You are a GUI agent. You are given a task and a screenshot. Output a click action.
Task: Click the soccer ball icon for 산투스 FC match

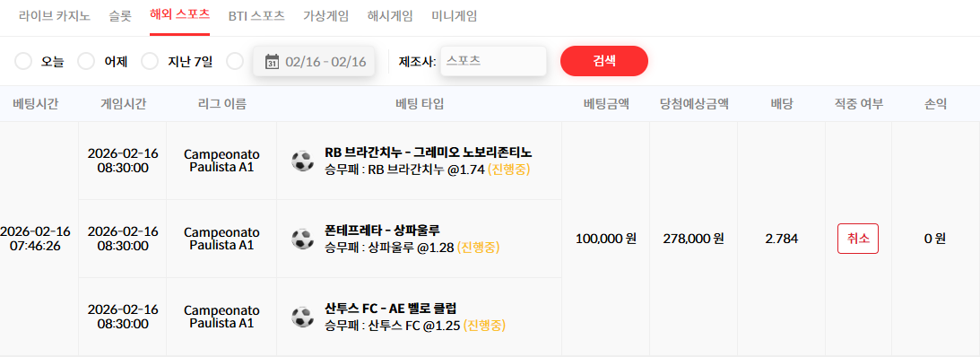click(x=302, y=317)
